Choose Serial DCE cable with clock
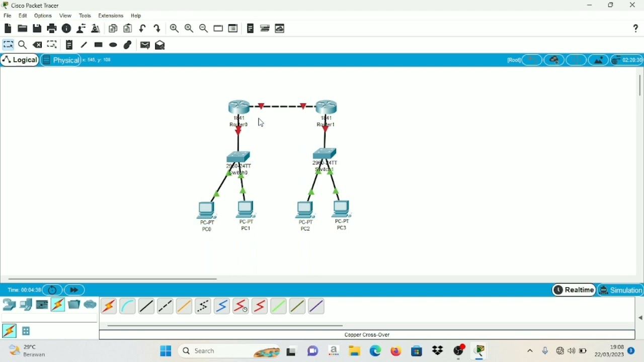This screenshot has height=362, width=644. [x=241, y=306]
